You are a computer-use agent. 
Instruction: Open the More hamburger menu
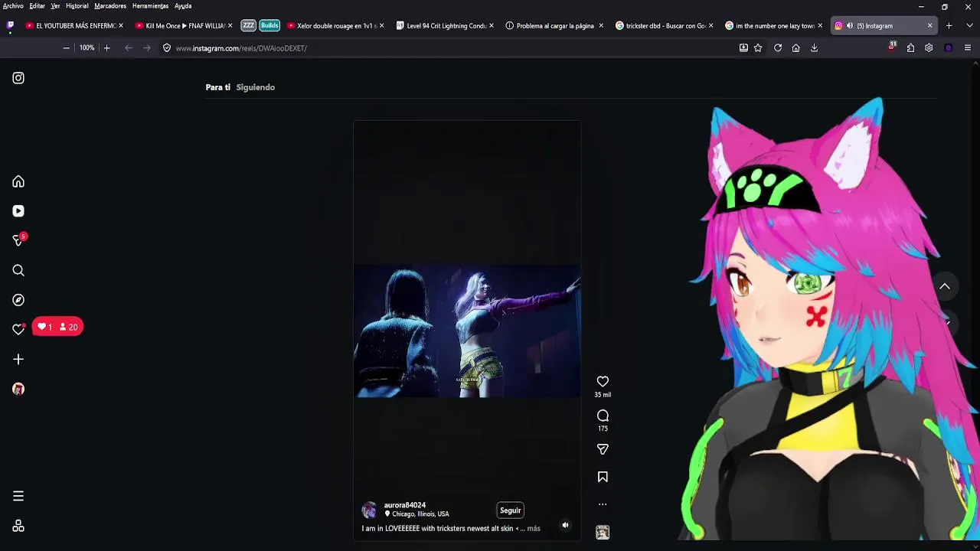click(x=18, y=496)
